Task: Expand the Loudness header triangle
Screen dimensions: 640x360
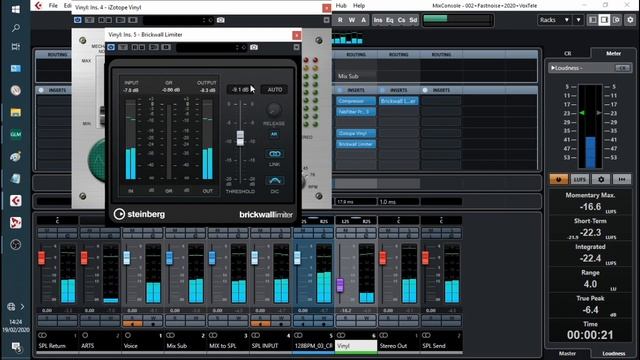Action: coord(553,68)
